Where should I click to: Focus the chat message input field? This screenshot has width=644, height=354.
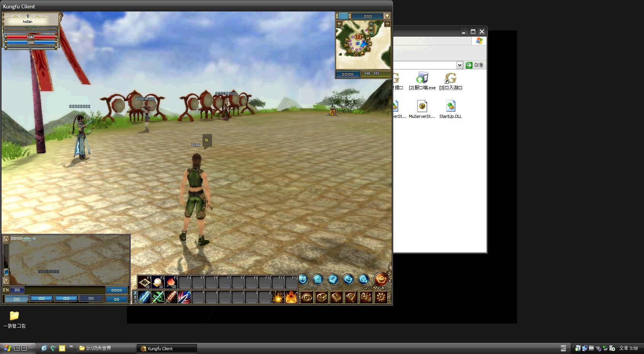(x=65, y=290)
